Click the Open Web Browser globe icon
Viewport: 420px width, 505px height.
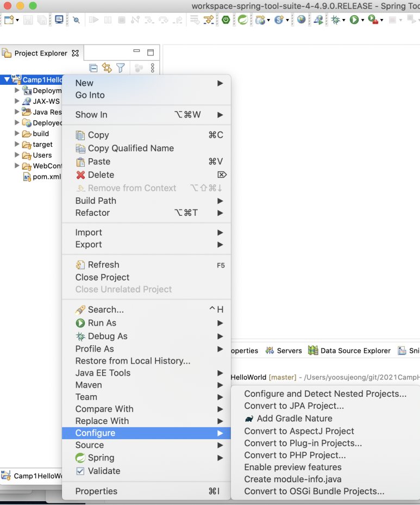click(x=301, y=20)
